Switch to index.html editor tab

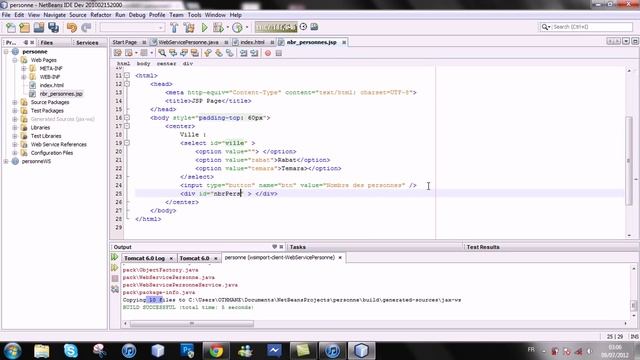point(252,42)
